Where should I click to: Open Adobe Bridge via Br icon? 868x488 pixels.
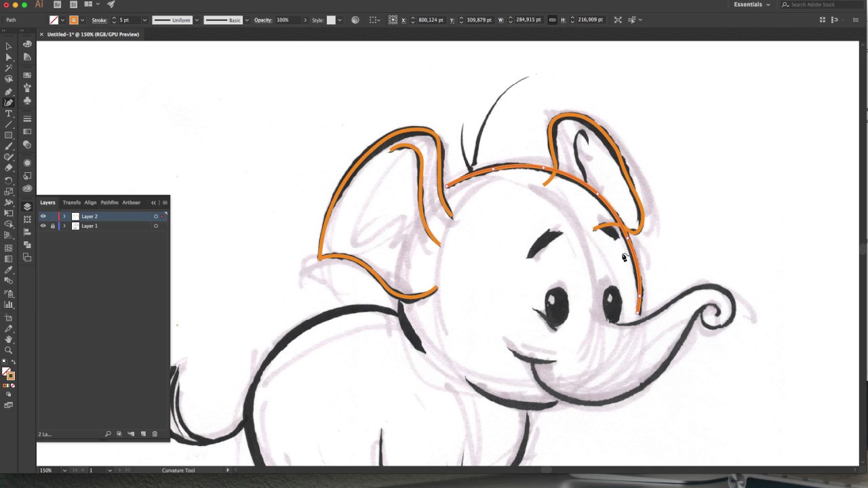pos(58,5)
